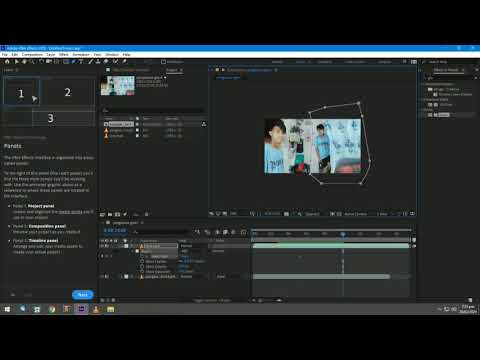Click the snapshot camera icon below the viewer
The image size is (480, 360).
pyautogui.click(x=286, y=214)
